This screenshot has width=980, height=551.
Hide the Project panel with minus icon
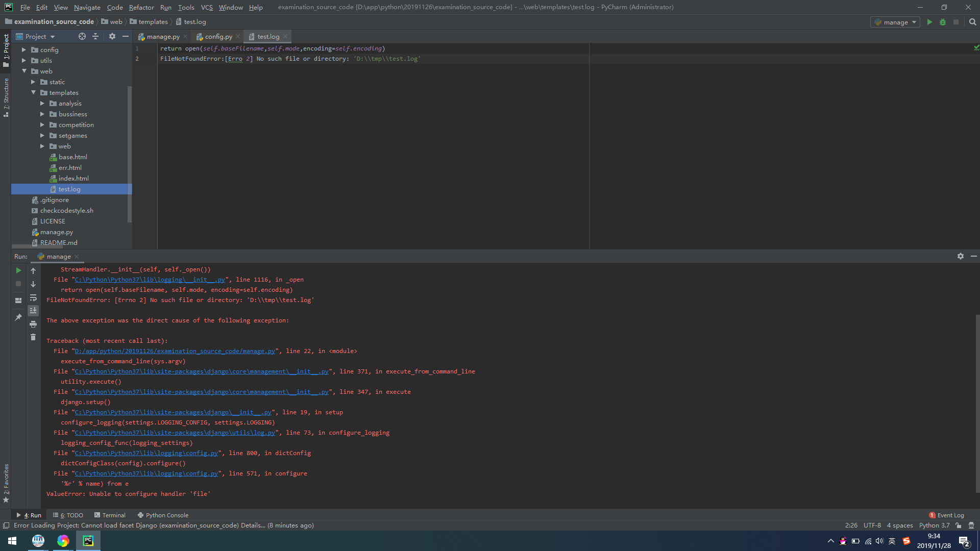125,36
